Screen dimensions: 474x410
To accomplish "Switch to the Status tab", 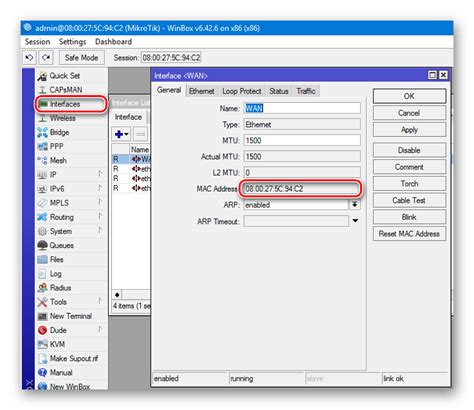I will coord(279,91).
